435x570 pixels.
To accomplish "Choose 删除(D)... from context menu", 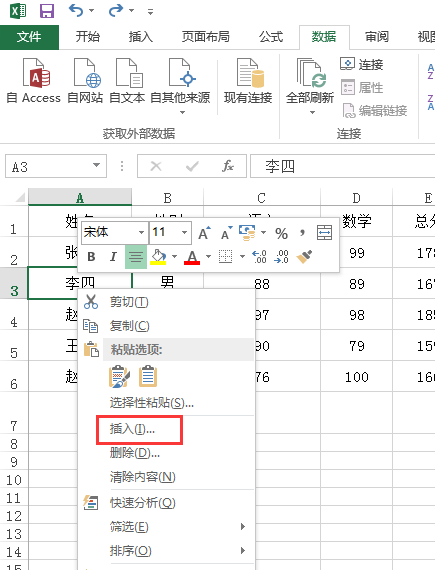I will [166, 453].
